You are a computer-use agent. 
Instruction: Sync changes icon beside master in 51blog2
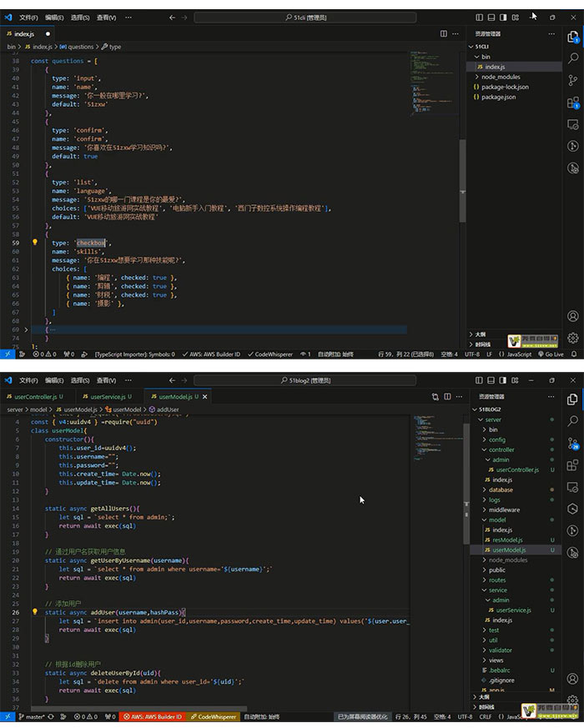tap(51, 717)
